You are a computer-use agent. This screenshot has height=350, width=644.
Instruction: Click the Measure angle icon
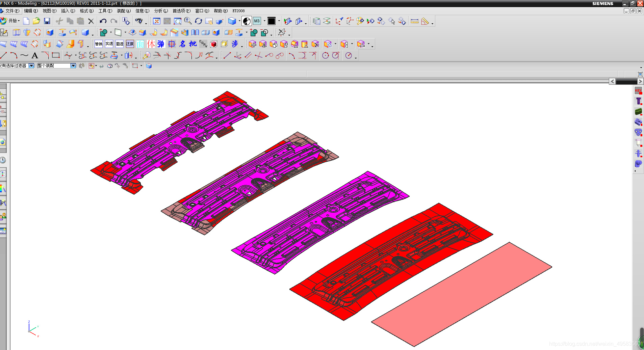[425, 21]
